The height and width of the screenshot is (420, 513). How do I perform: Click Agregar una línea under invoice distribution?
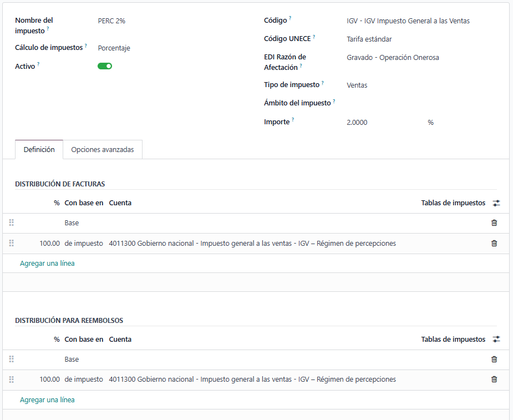47,264
